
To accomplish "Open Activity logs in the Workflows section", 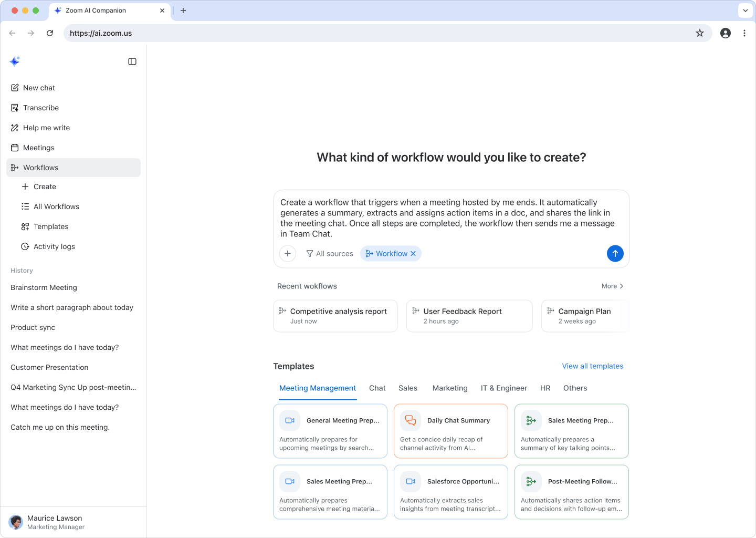I will click(54, 246).
